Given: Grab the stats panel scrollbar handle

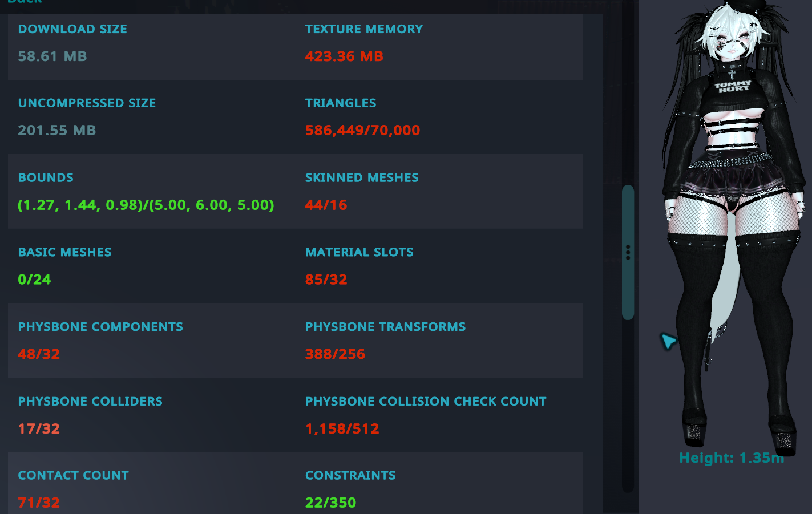Looking at the screenshot, I should coord(628,252).
